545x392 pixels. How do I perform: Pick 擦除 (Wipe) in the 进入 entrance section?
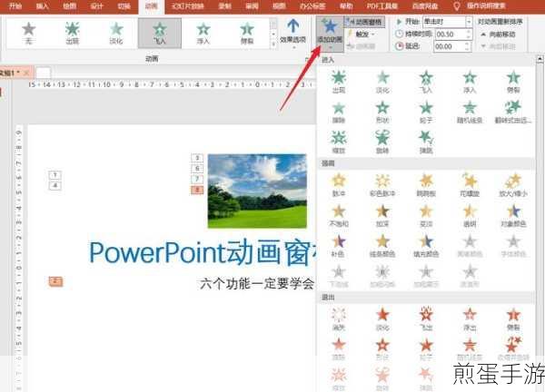pos(339,112)
